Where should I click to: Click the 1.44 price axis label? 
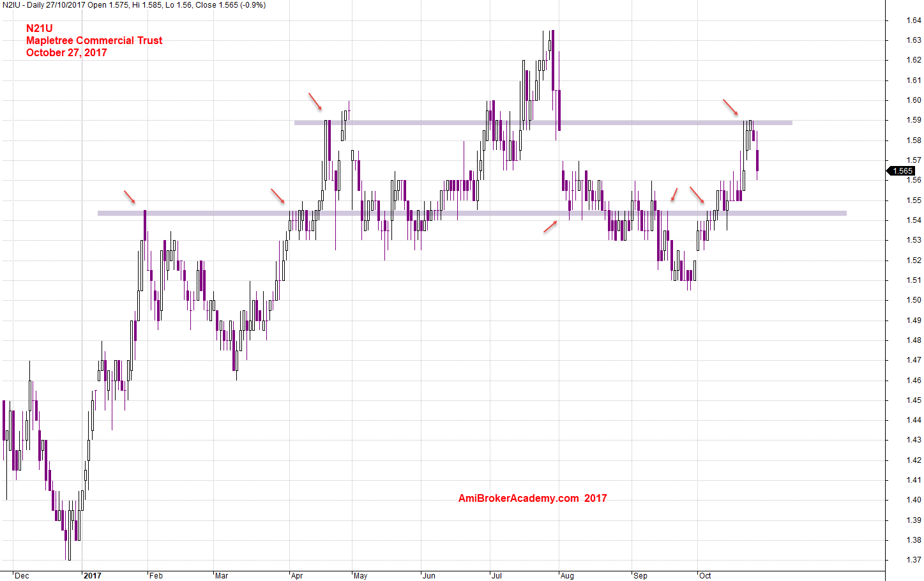[x=914, y=420]
